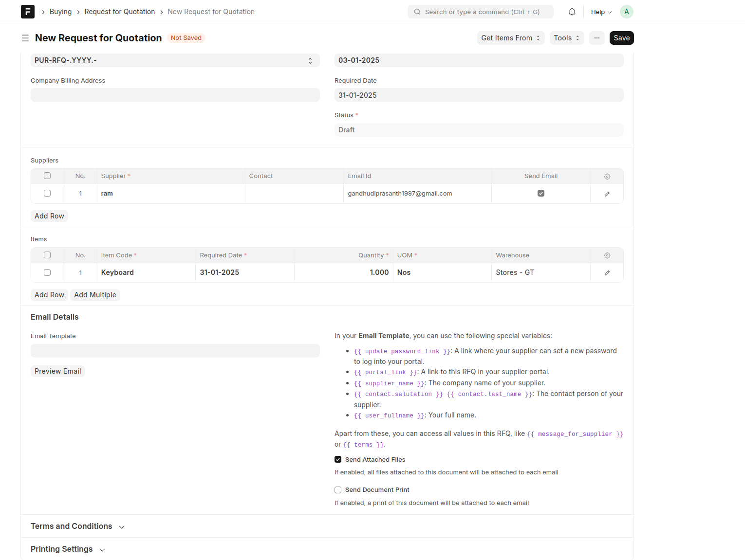Click UOM Nos cell
Viewport: 745px width, 560px height.
pos(442,272)
